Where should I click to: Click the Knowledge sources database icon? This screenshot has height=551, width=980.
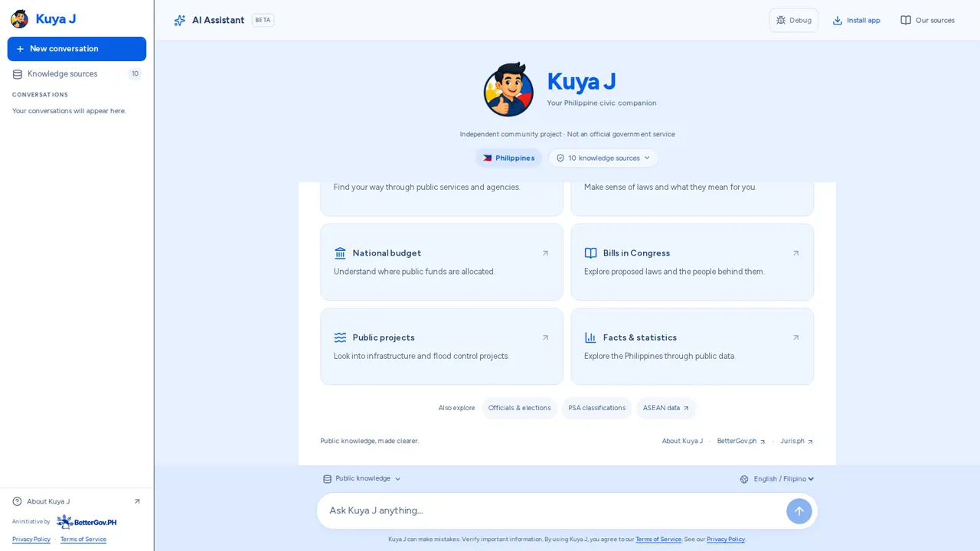pyautogui.click(x=18, y=74)
